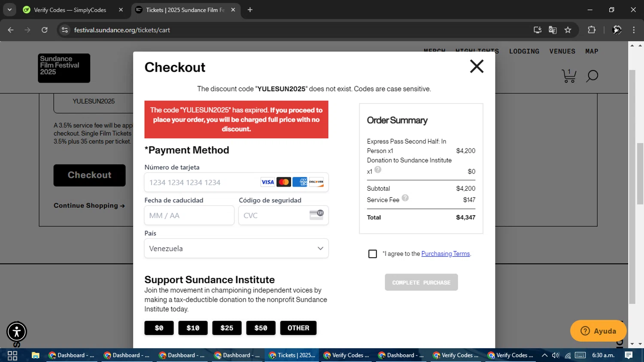Open the notification center icon

click(x=629, y=355)
